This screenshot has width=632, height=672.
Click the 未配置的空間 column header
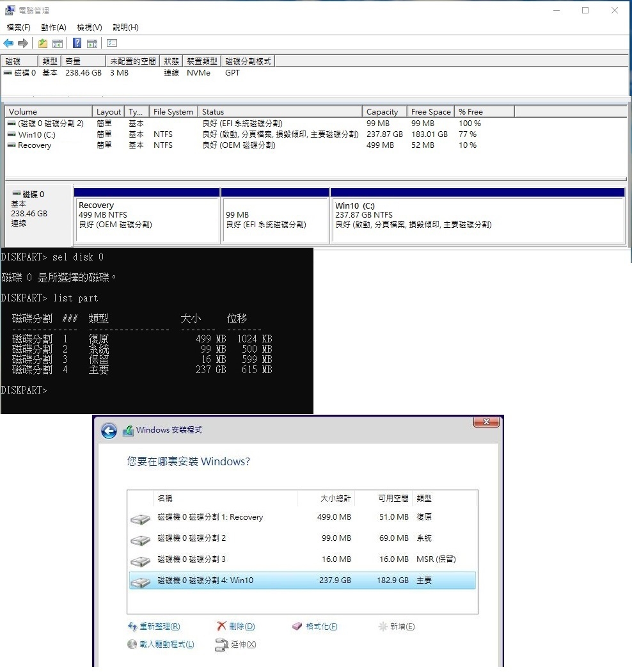pos(133,61)
